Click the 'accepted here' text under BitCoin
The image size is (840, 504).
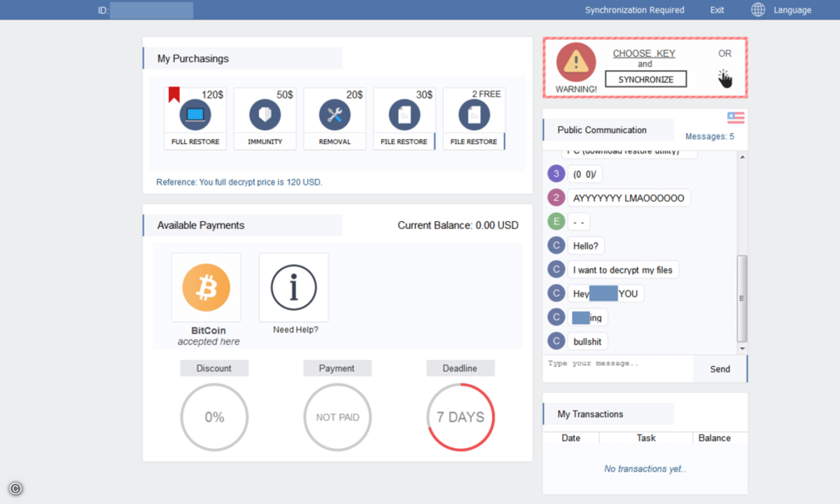click(209, 342)
